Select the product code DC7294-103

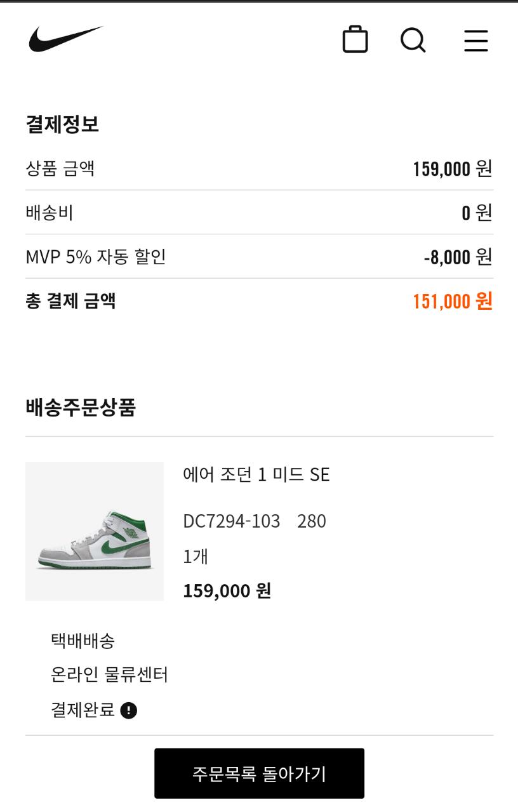231,521
